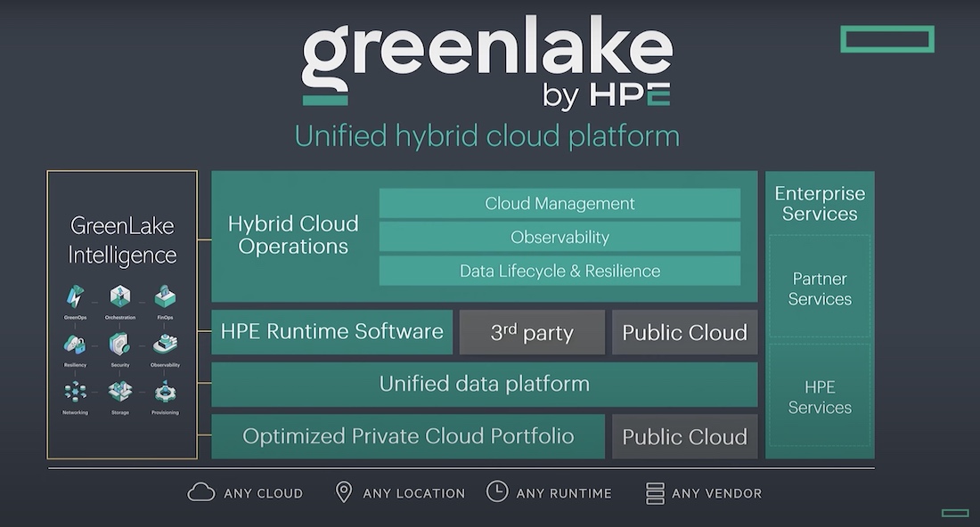Select the Partner Services box
The image size is (980, 527).
pyautogui.click(x=820, y=288)
